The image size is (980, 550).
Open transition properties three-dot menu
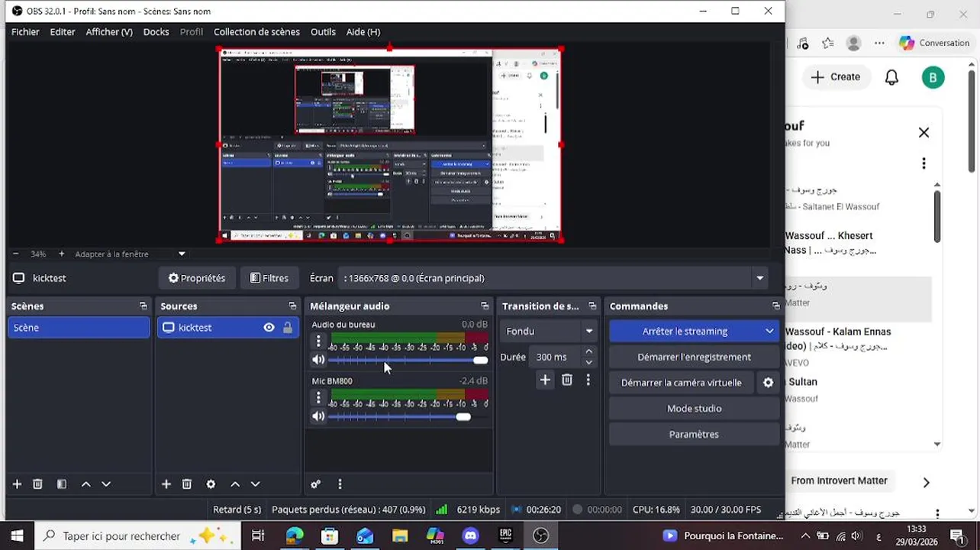(588, 380)
